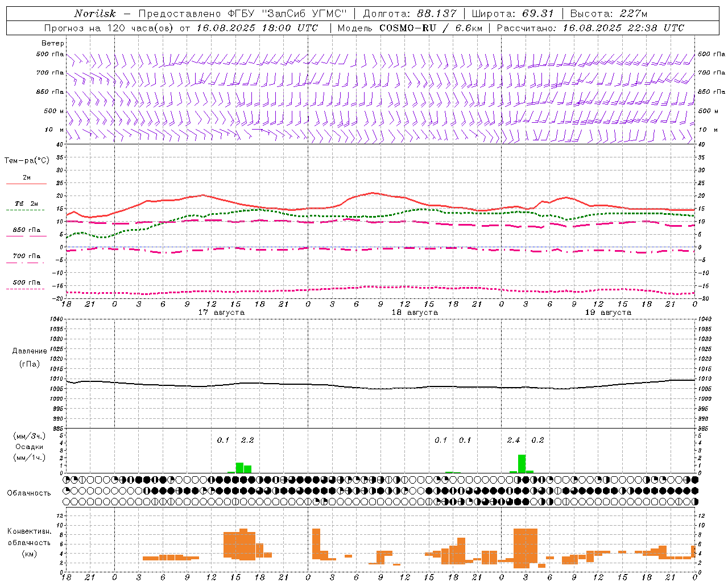The height and width of the screenshot is (582, 728).
Task: Click the 'Тем-ра(°C)' temperature axis title
Action: pos(27,161)
